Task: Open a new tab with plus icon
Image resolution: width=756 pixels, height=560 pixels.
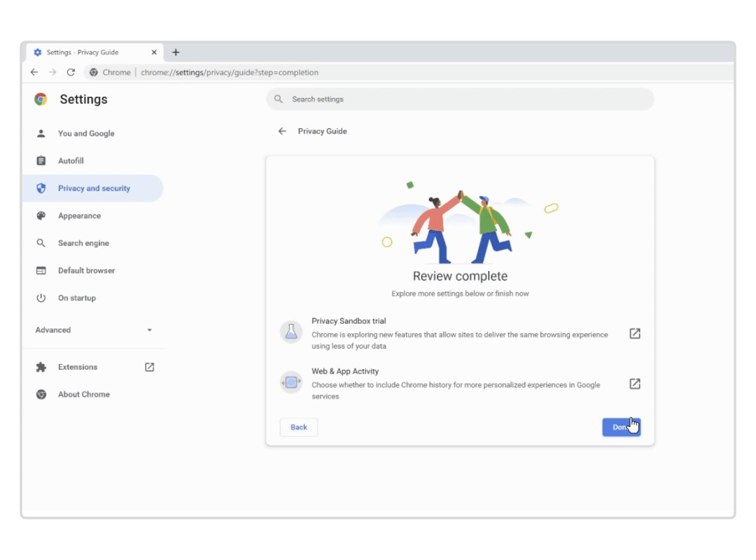Action: pyautogui.click(x=176, y=52)
